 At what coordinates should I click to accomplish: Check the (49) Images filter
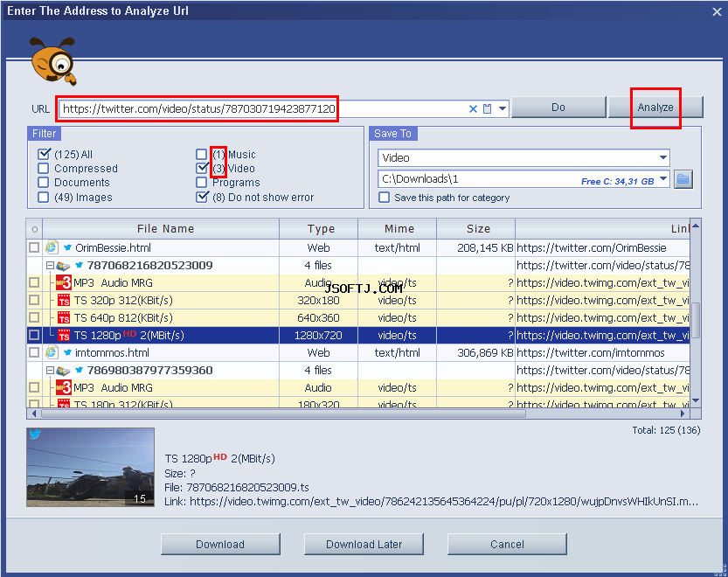click(x=43, y=198)
